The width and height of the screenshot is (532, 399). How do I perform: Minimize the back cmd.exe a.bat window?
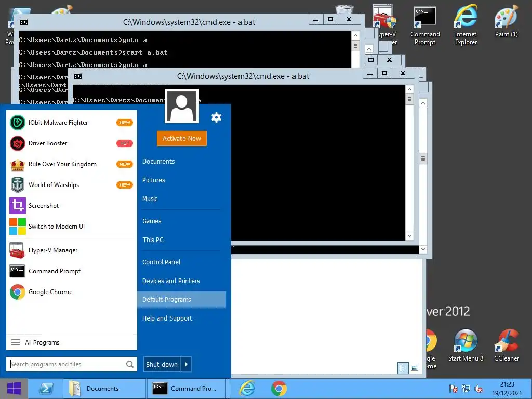pos(315,20)
